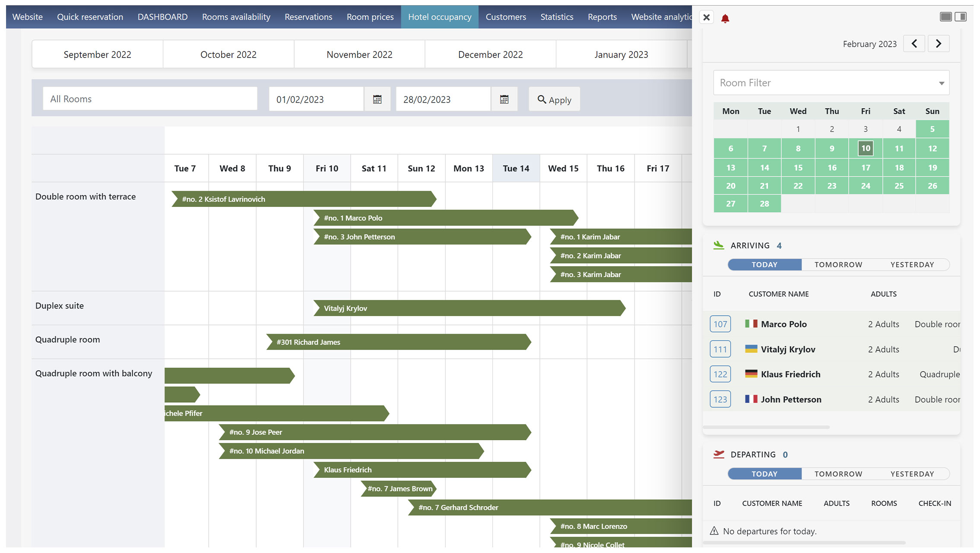Expand the Room Filter dropdown
The image size is (980, 553).
831,83
